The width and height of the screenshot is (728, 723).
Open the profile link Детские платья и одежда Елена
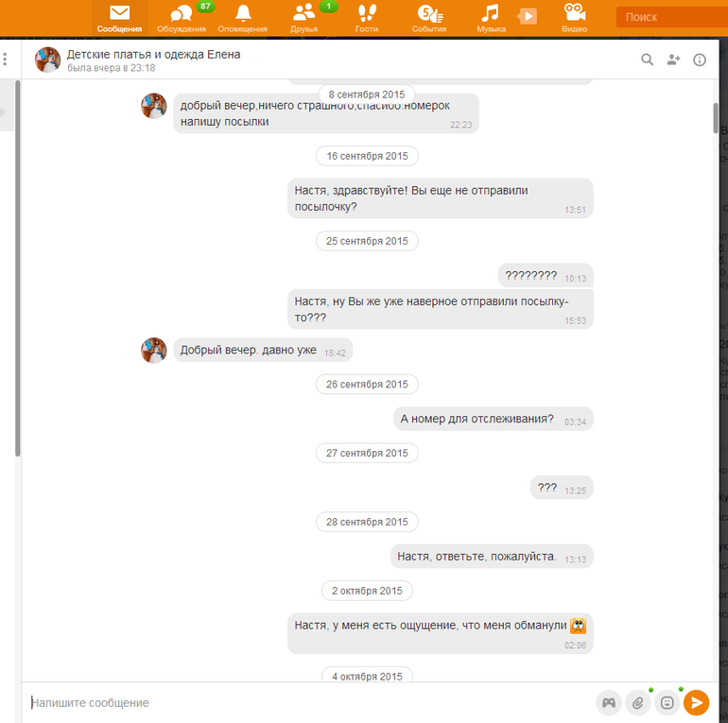click(x=153, y=54)
